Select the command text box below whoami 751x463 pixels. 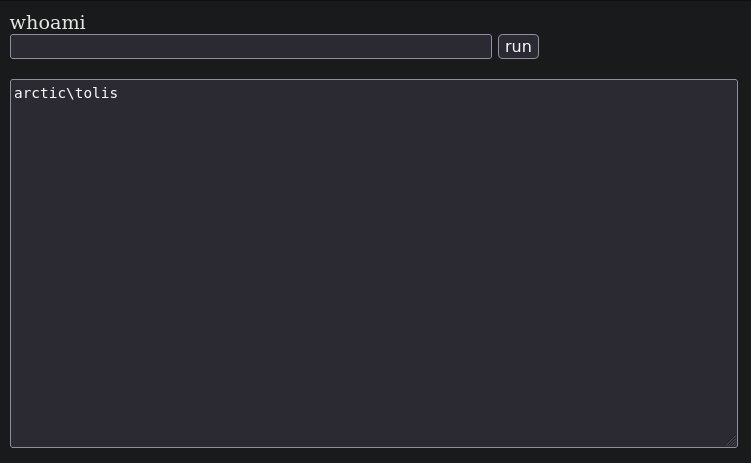251,46
